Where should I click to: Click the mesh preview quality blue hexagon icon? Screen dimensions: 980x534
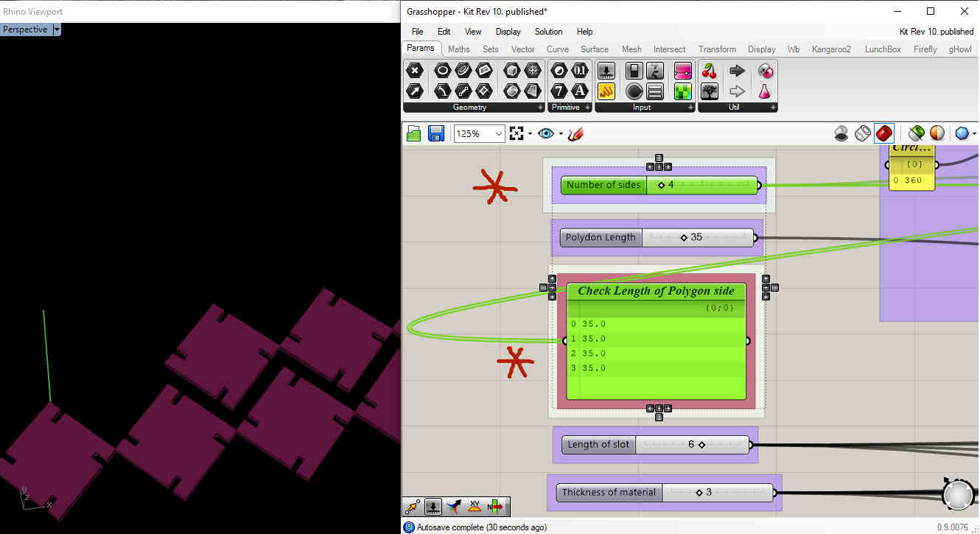pyautogui.click(x=962, y=133)
